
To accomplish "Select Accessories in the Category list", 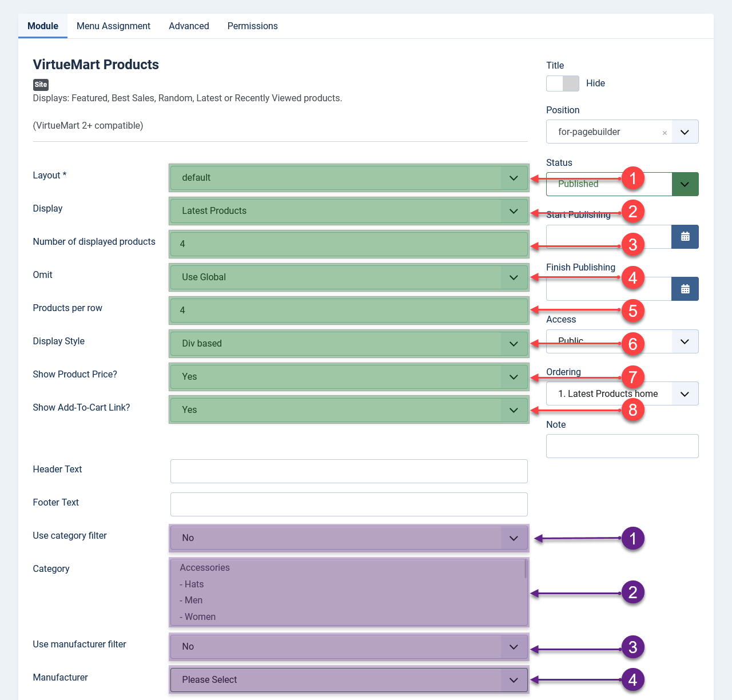I will [x=205, y=568].
